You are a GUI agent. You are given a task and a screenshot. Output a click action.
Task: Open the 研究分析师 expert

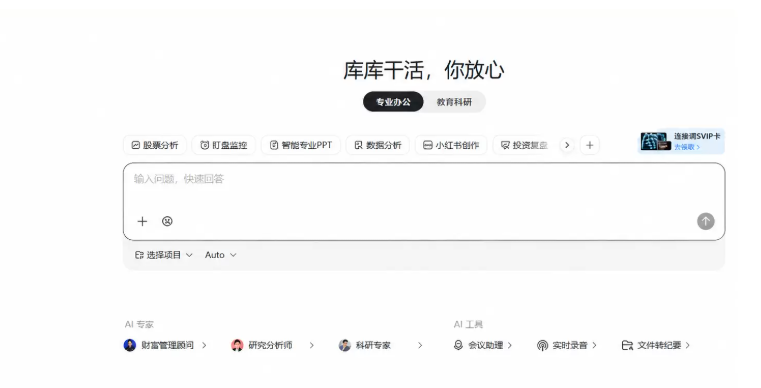(273, 345)
